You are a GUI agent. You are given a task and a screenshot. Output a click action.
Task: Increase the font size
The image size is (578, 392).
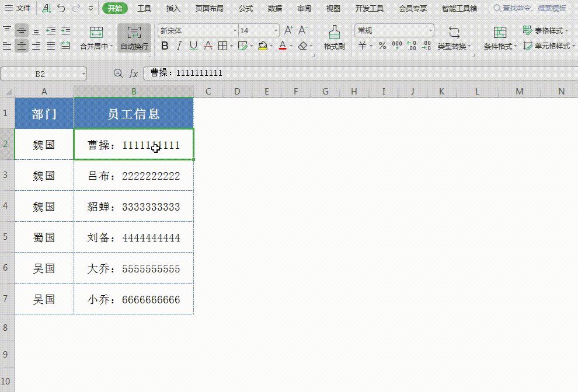click(288, 30)
